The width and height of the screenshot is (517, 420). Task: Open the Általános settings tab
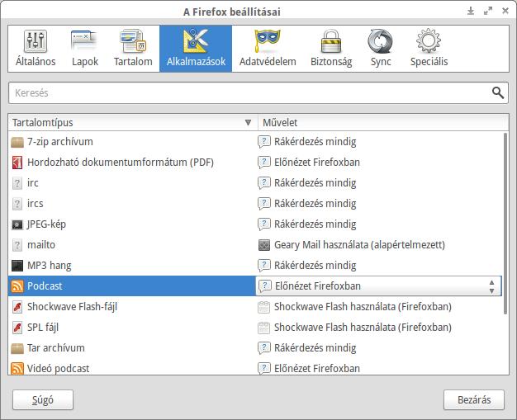pyautogui.click(x=36, y=49)
